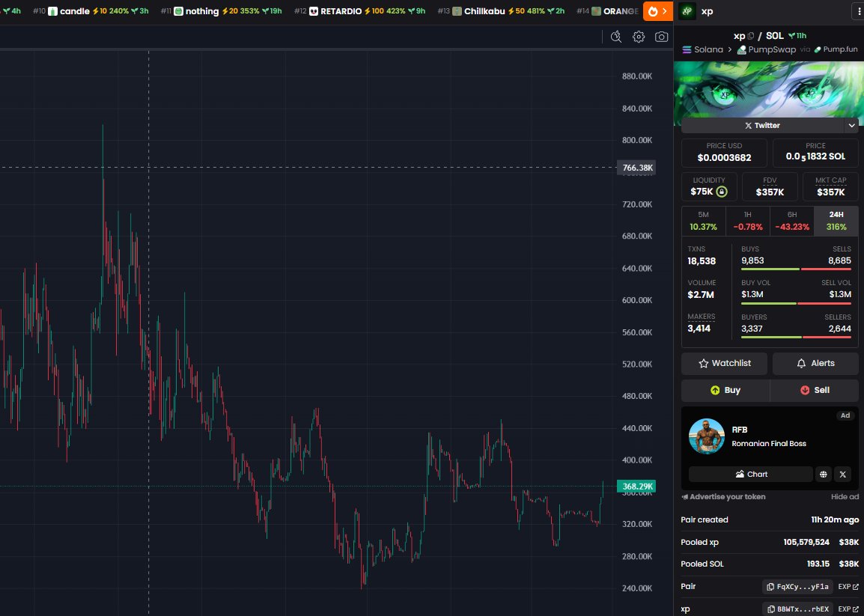Image resolution: width=864 pixels, height=616 pixels.
Task: Click the liquidity lock icon next to $75K
Action: [x=722, y=192]
